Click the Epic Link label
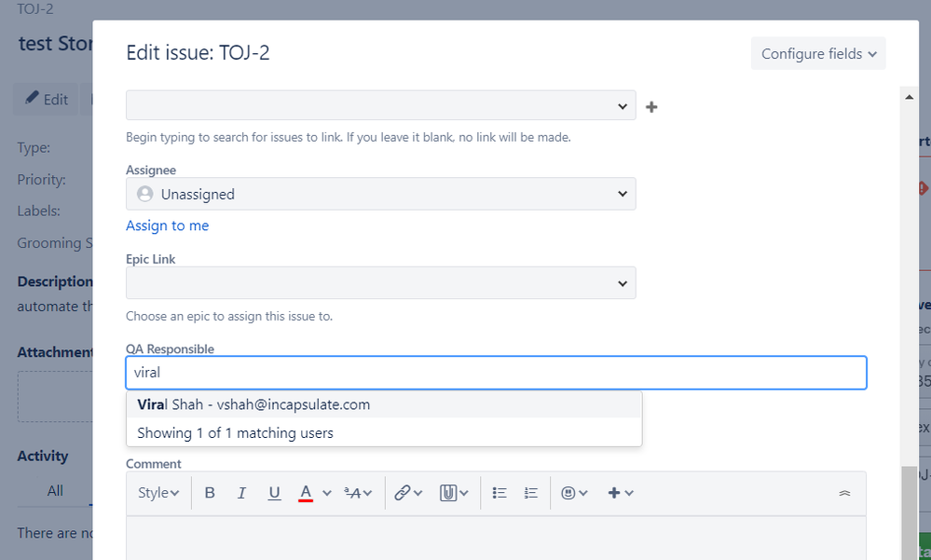 [150, 260]
